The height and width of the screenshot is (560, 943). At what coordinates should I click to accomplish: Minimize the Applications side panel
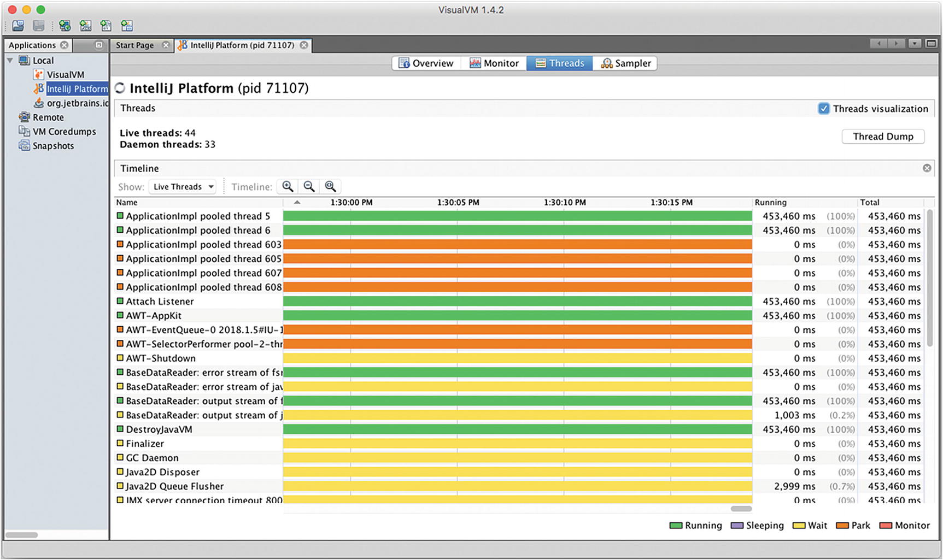99,45
